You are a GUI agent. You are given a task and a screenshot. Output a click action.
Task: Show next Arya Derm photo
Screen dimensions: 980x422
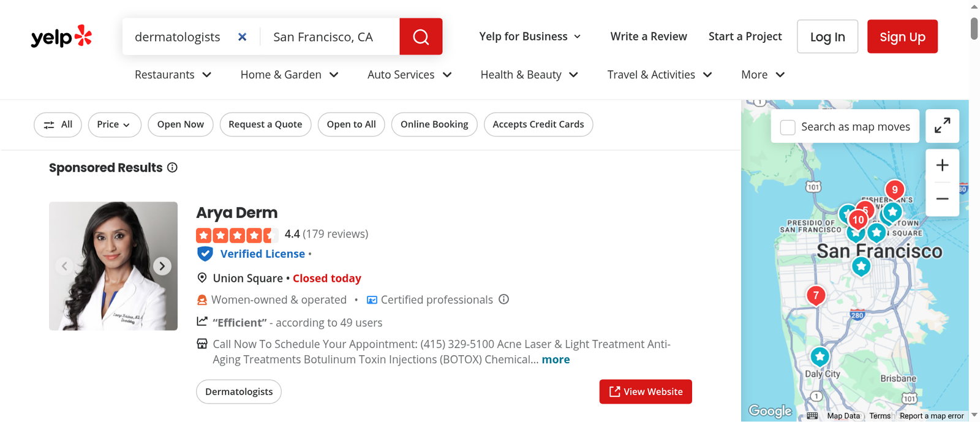[162, 266]
